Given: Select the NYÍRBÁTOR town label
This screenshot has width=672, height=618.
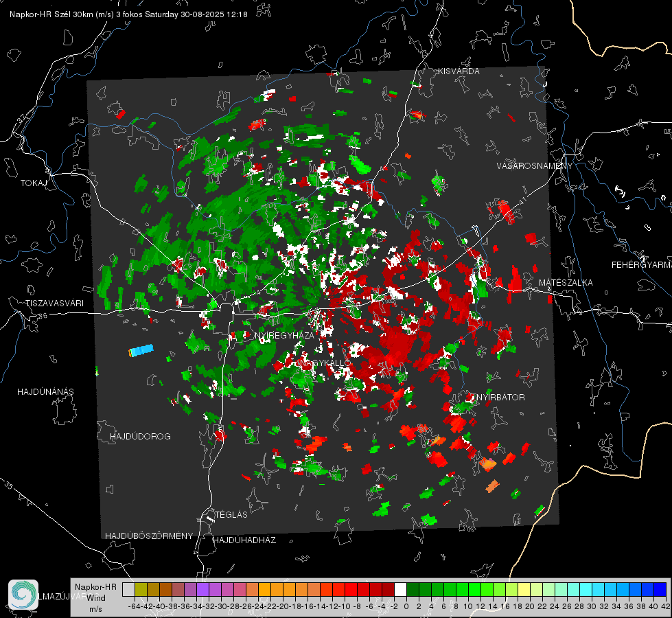Looking at the screenshot, I should (500, 398).
